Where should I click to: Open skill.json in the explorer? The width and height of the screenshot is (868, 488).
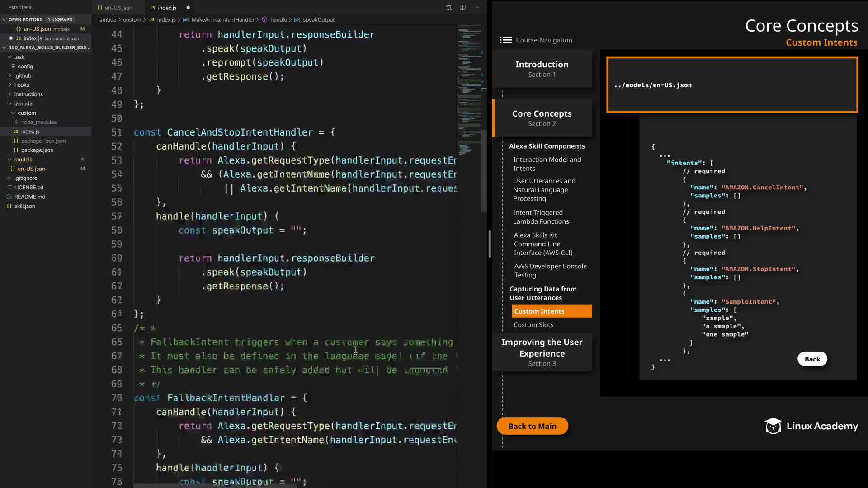click(x=24, y=206)
